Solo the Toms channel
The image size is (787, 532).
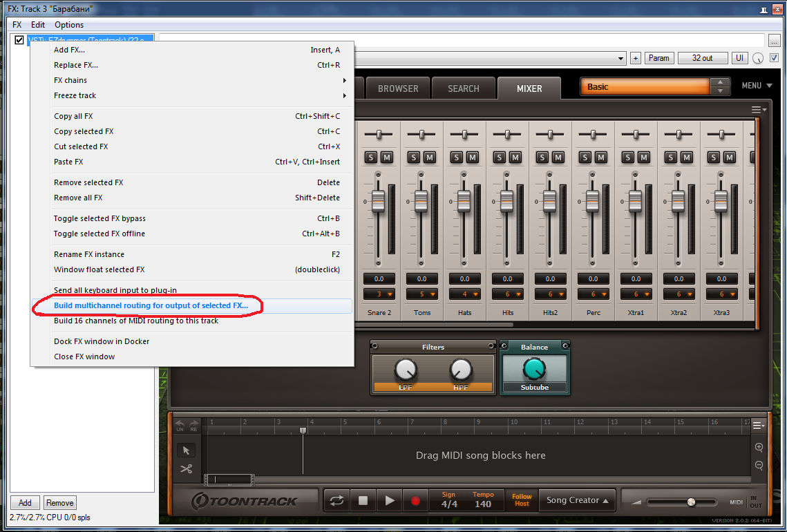(414, 157)
